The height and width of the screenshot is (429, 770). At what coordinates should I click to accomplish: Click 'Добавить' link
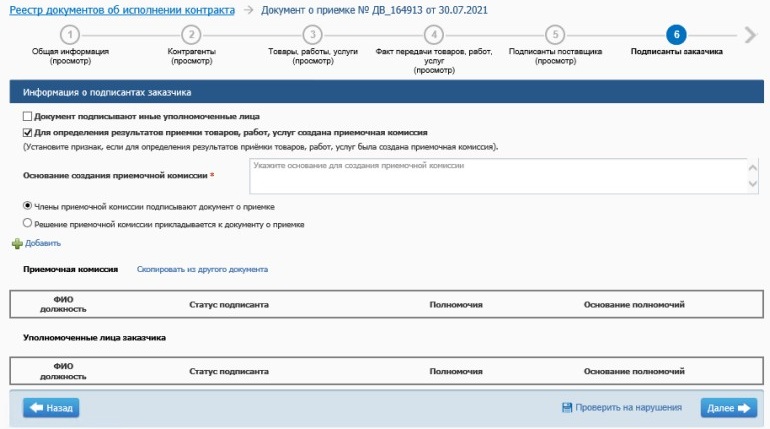pos(43,243)
